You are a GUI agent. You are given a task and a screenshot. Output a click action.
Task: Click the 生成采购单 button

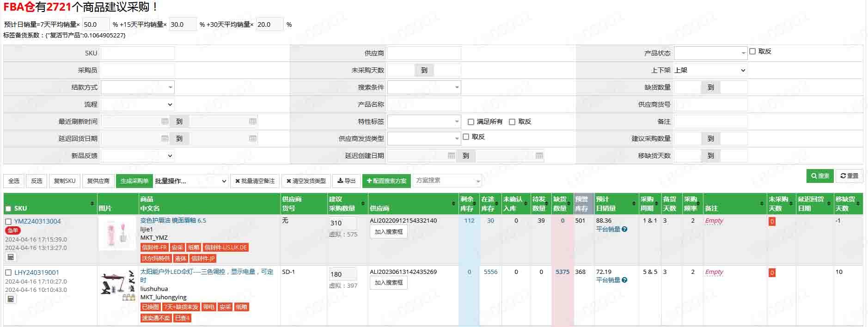coord(134,181)
